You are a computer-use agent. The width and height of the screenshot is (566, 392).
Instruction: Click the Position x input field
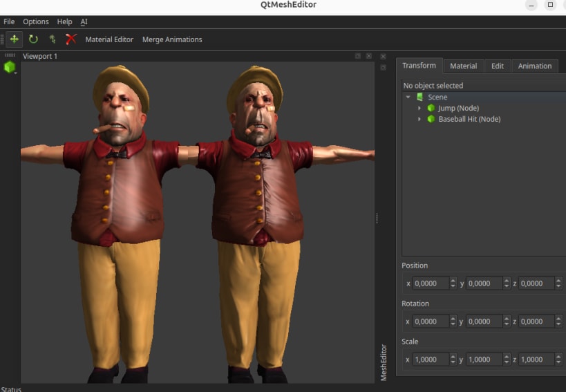pyautogui.click(x=431, y=283)
